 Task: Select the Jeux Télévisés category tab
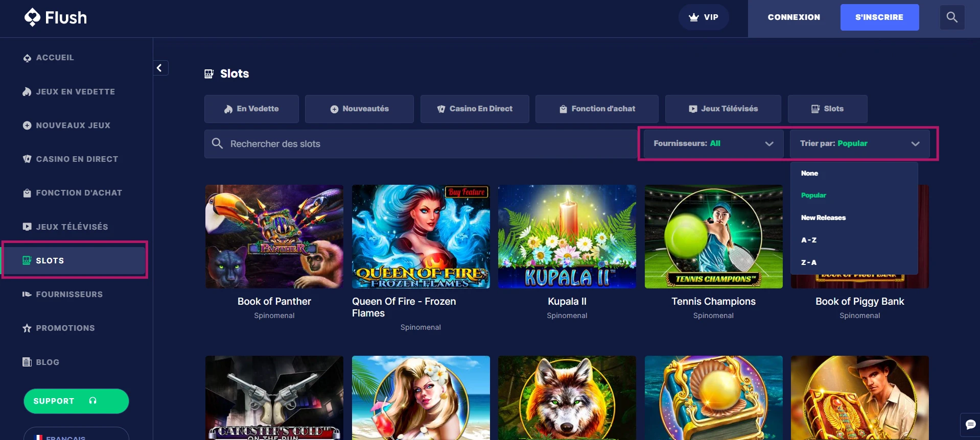pyautogui.click(x=723, y=109)
